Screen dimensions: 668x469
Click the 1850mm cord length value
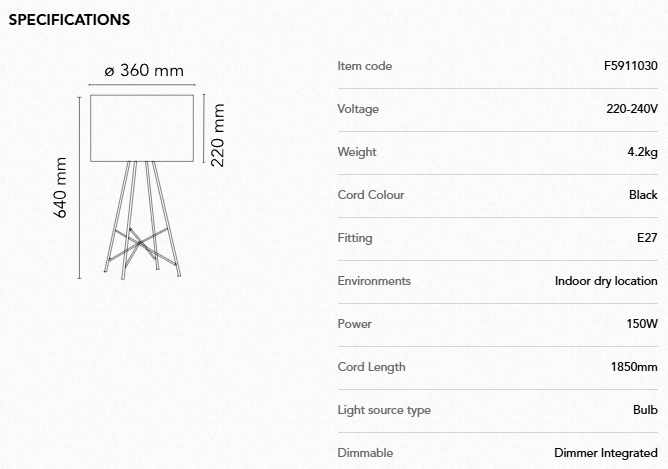(634, 367)
